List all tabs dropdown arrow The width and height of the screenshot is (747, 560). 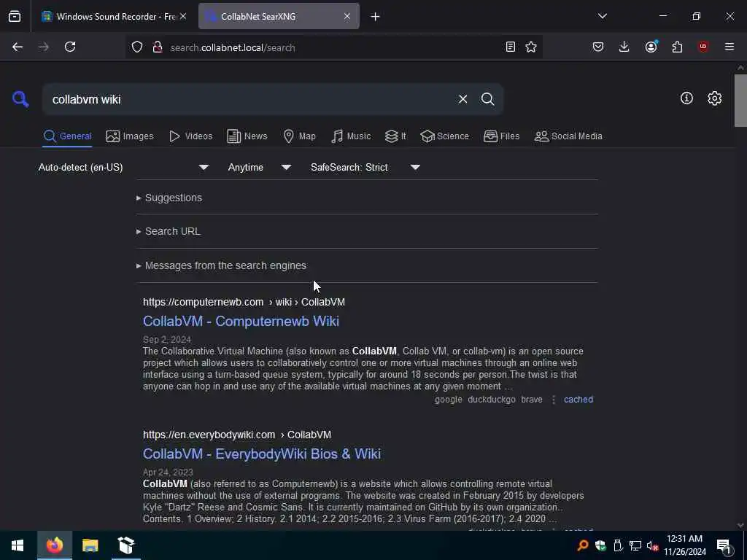(x=602, y=16)
